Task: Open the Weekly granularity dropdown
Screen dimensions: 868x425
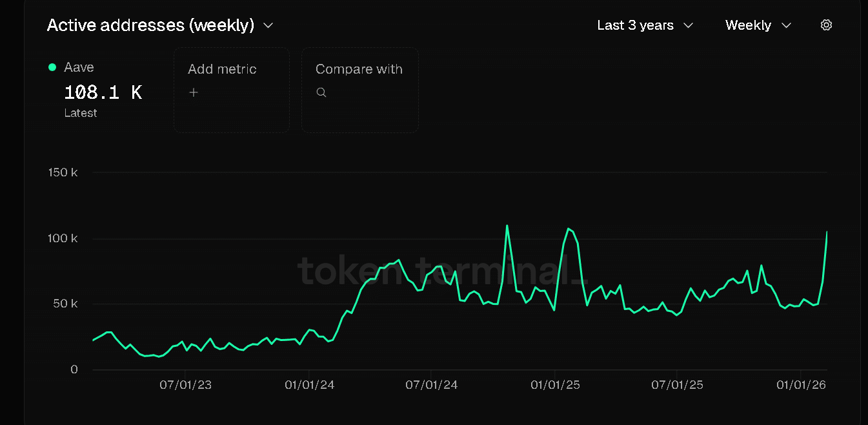Action: [758, 25]
